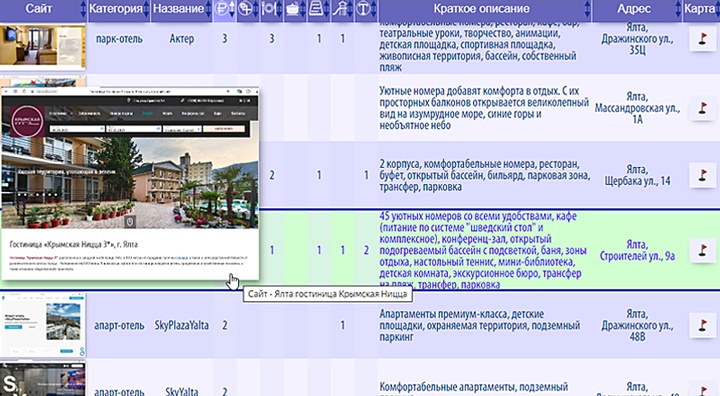Select the hotel name SkyPlazaYalta
This screenshot has height=396, width=720.
tap(181, 326)
